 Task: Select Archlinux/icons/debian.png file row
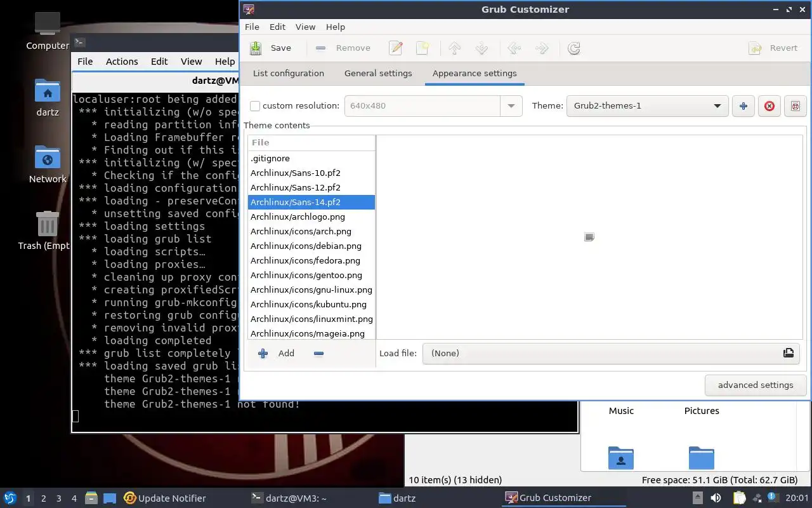[x=311, y=246]
